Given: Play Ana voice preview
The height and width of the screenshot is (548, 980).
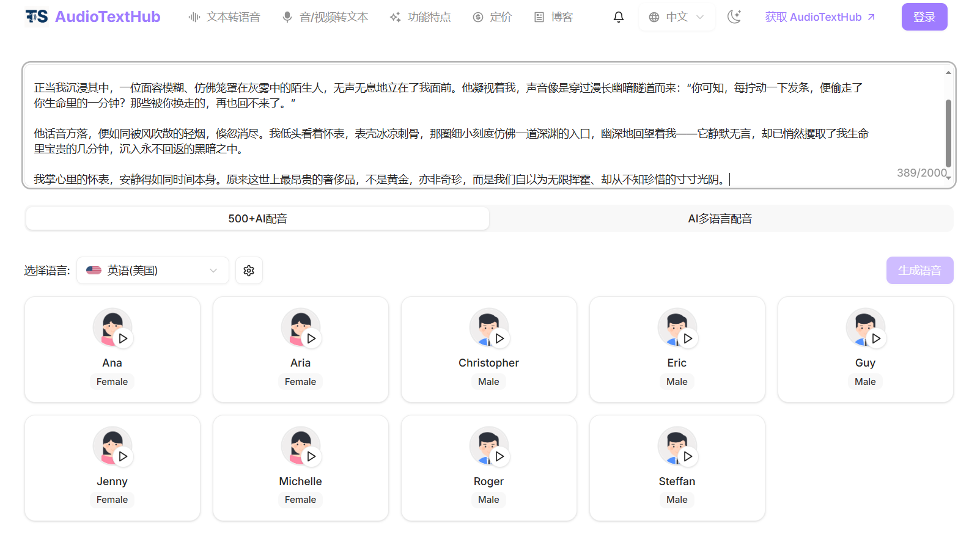Looking at the screenshot, I should click(123, 338).
